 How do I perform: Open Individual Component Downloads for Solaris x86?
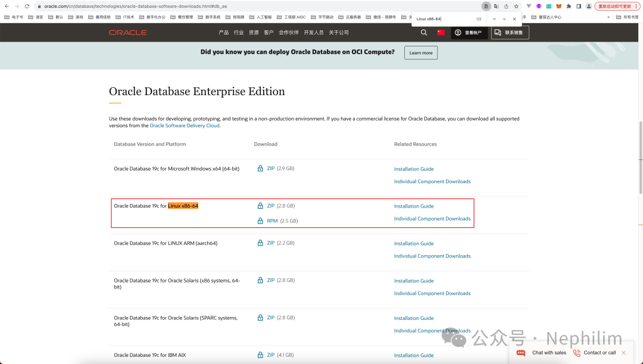click(432, 293)
